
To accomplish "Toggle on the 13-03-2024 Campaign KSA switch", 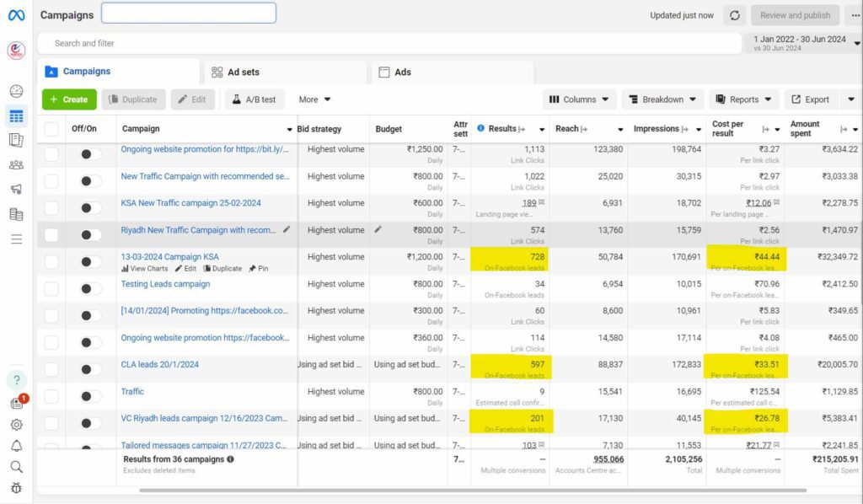I will point(91,262).
